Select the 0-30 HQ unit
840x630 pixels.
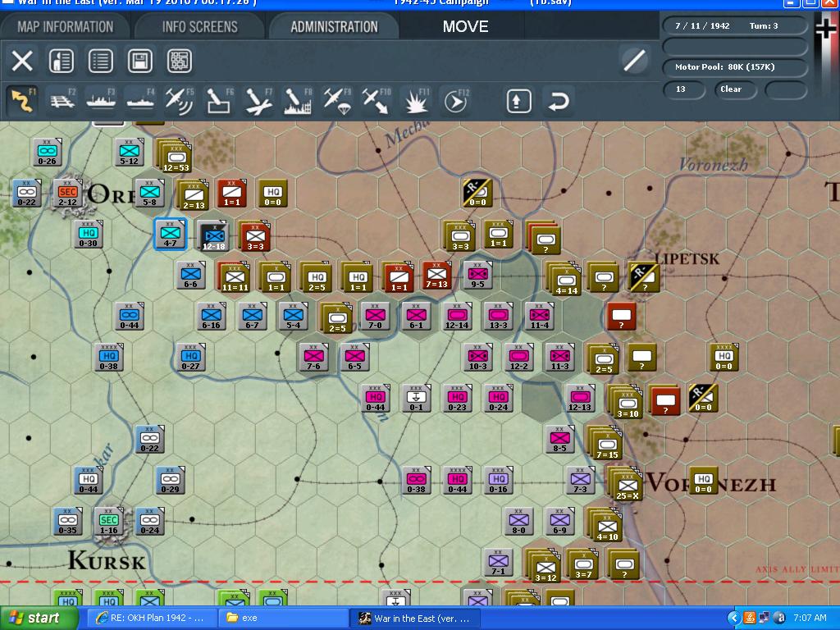[x=89, y=234]
